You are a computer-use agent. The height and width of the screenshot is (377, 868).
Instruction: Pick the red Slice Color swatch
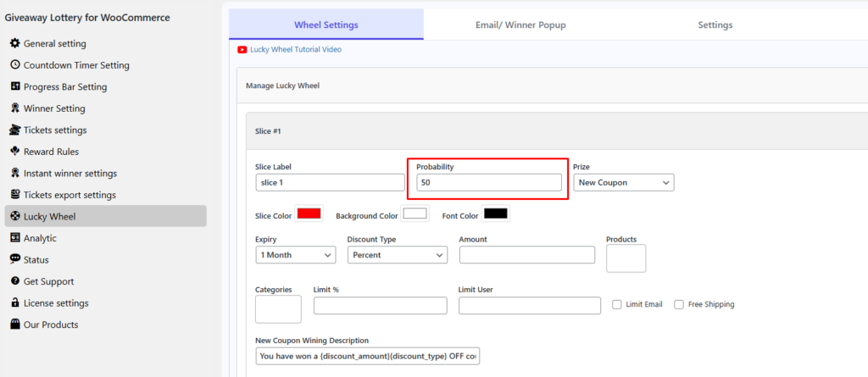pyautogui.click(x=309, y=213)
